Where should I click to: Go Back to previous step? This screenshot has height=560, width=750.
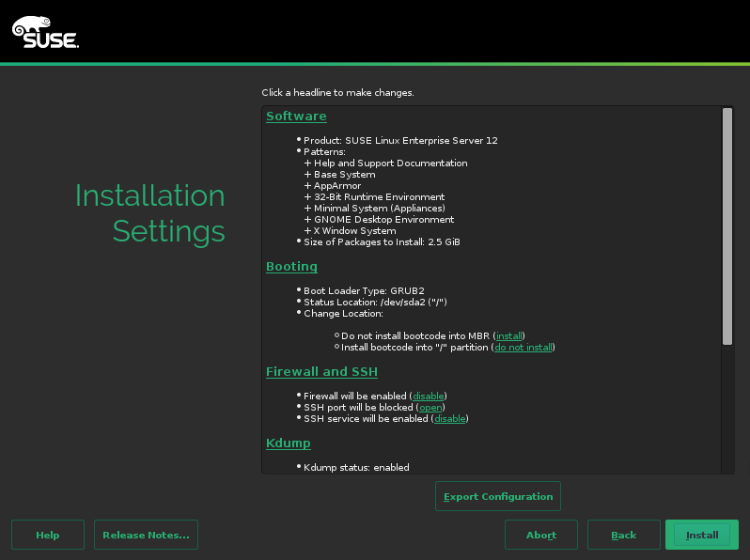(x=624, y=535)
